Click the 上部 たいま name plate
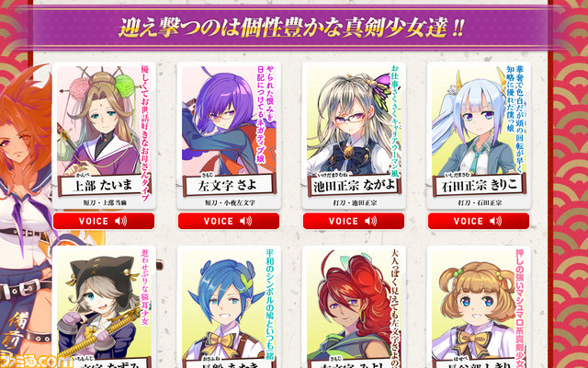The image size is (588, 368). [x=104, y=185]
